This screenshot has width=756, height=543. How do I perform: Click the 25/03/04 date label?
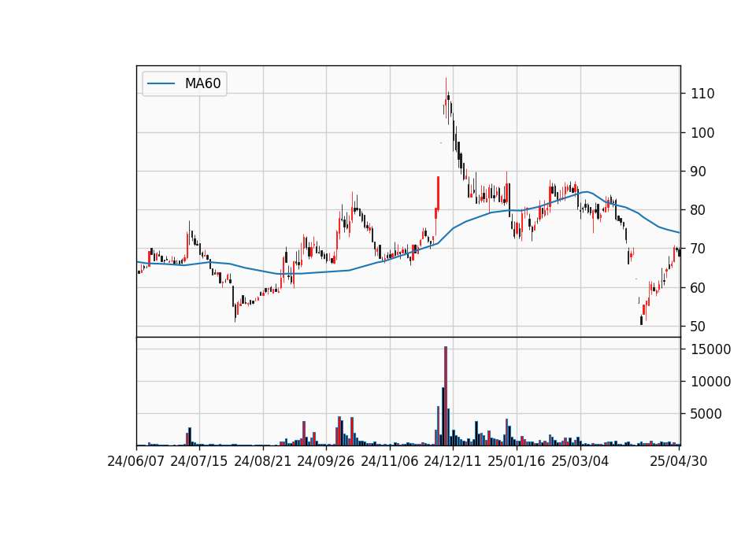tap(580, 461)
